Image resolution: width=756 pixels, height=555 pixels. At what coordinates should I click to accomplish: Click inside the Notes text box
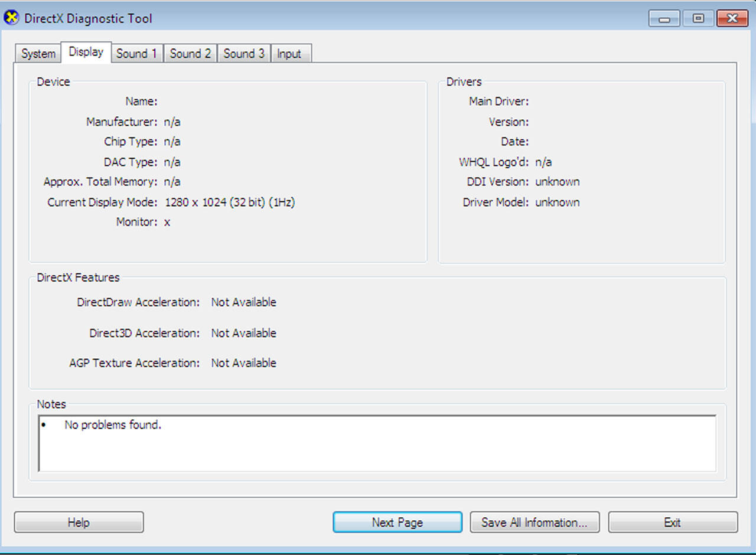377,443
